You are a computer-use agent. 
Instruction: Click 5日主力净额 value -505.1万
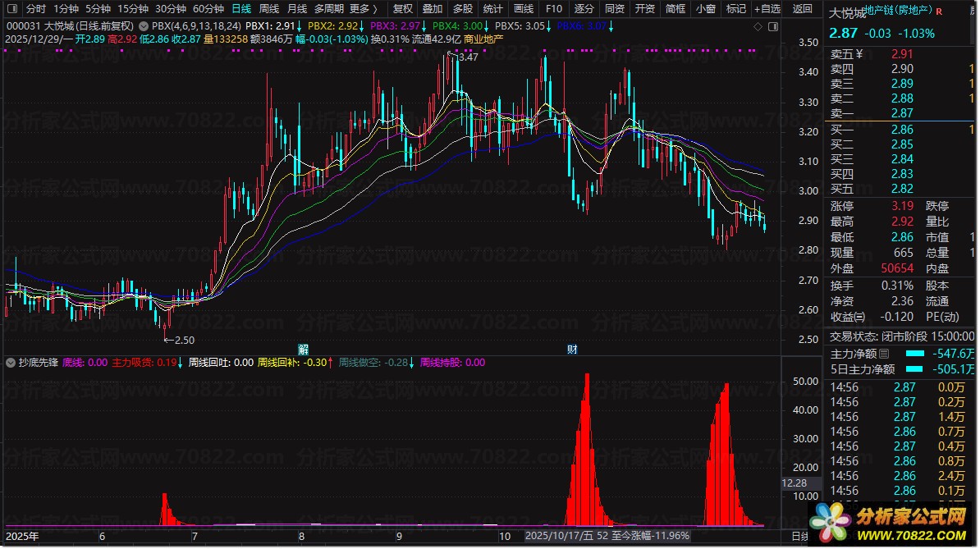[953, 369]
